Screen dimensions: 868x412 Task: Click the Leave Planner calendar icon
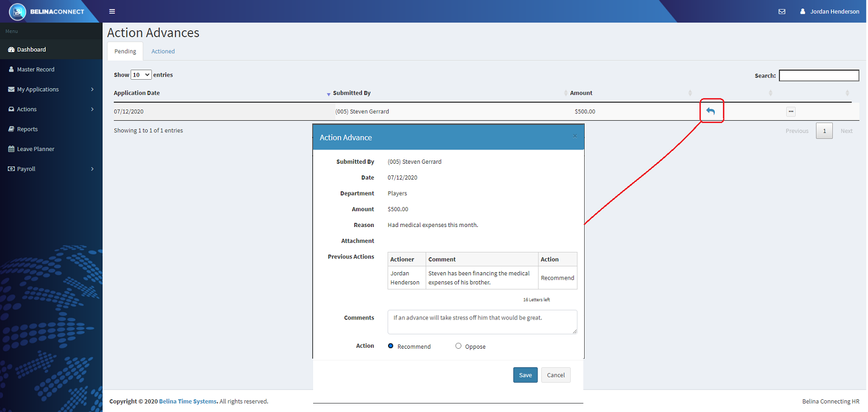point(11,149)
